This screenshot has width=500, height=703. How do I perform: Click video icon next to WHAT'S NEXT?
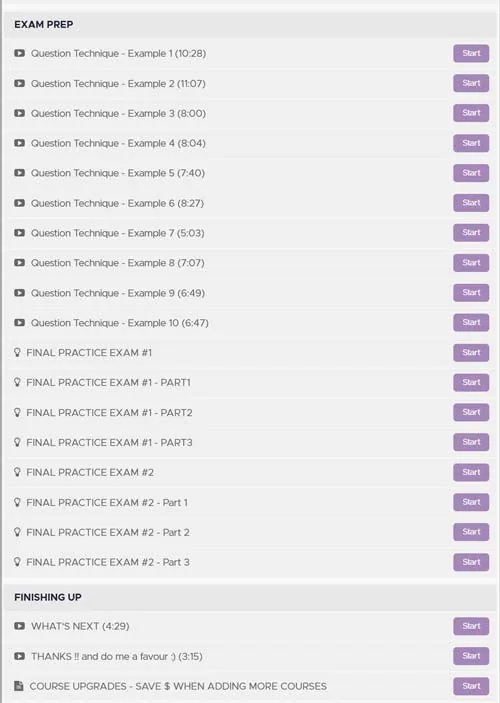[19, 626]
